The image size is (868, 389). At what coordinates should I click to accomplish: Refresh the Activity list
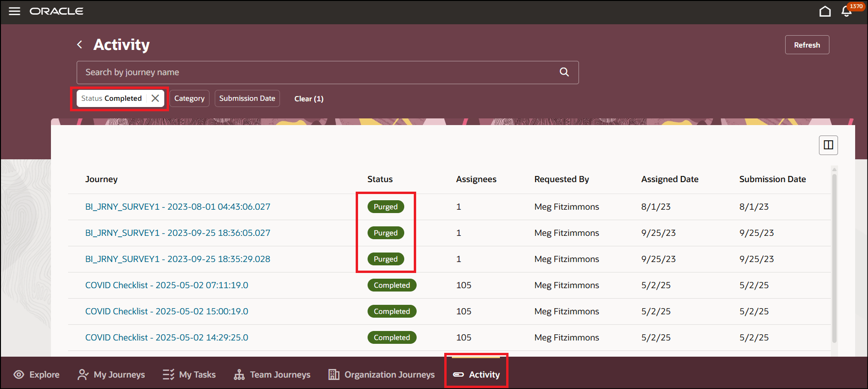pos(807,45)
